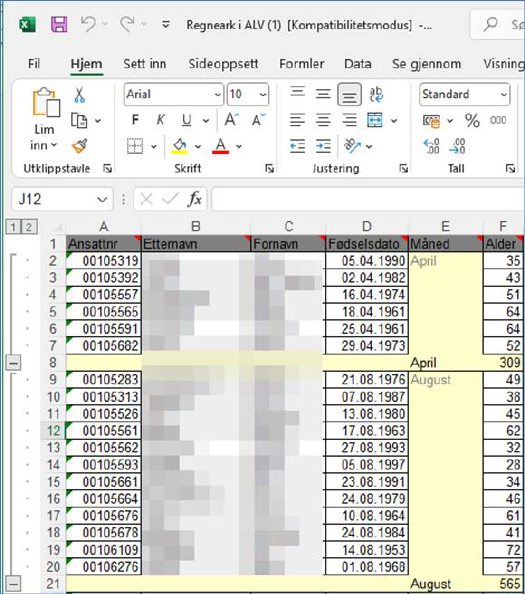Open the Arial font name dropdown
This screenshot has height=594, width=525.
click(217, 94)
